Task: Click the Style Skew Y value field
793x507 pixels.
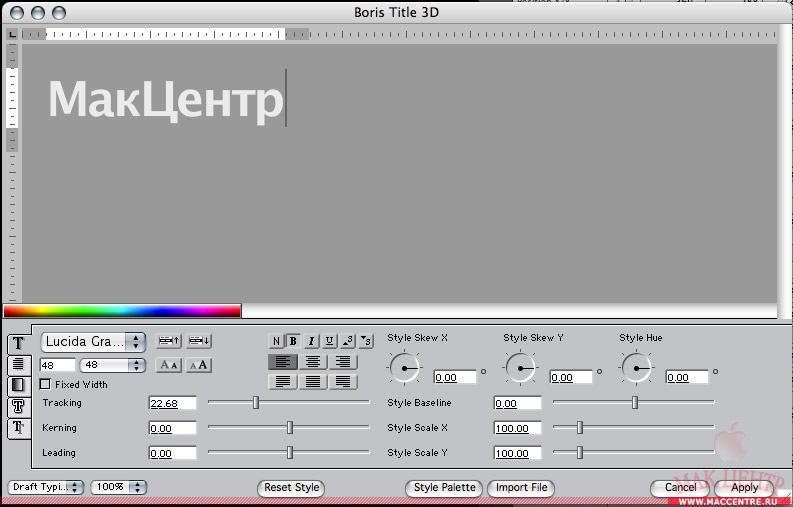Action: click(x=571, y=377)
